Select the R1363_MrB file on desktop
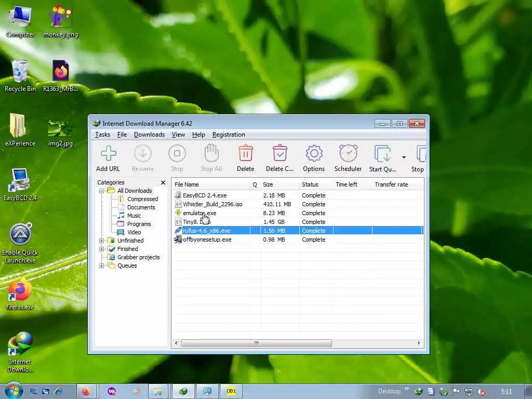The height and width of the screenshot is (399, 532). [60, 75]
